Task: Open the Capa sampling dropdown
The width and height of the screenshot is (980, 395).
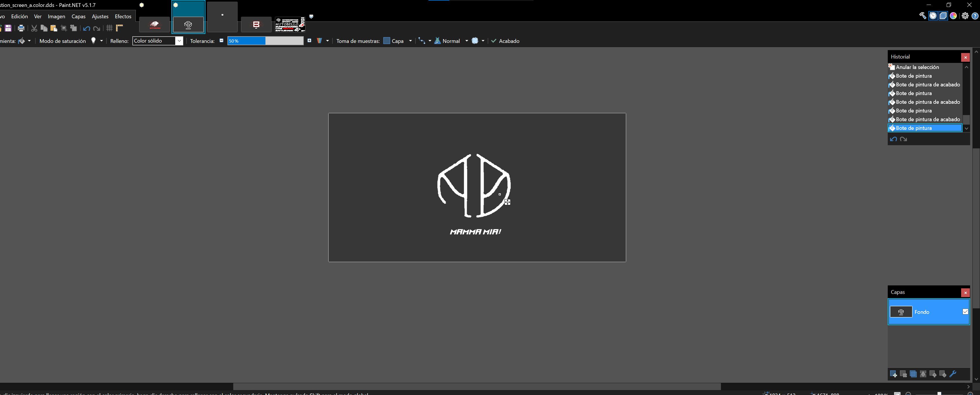Action: click(x=397, y=41)
